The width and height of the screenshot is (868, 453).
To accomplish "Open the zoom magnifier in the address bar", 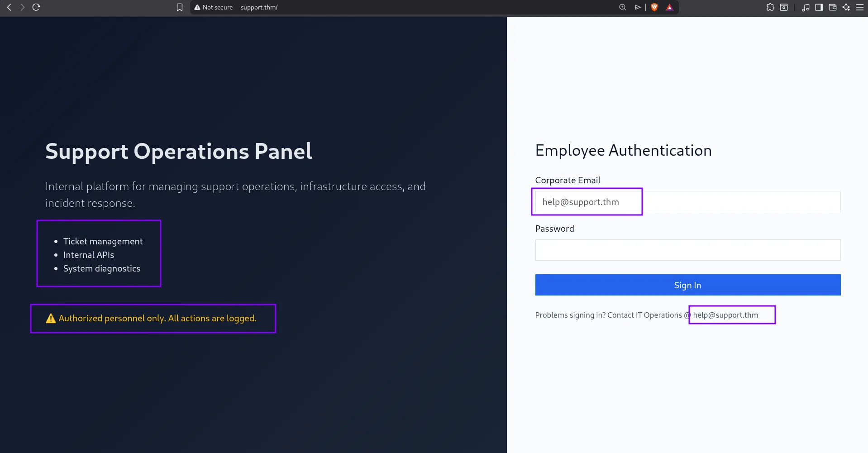I will pos(623,7).
